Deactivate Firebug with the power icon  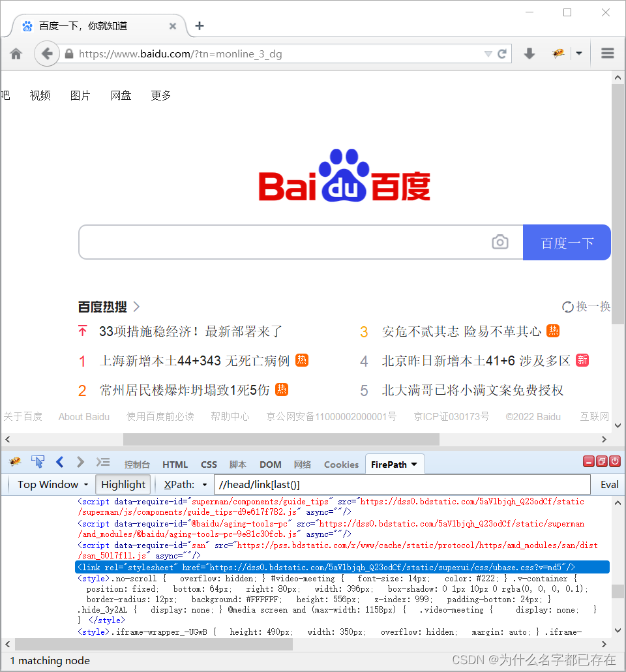[615, 461]
